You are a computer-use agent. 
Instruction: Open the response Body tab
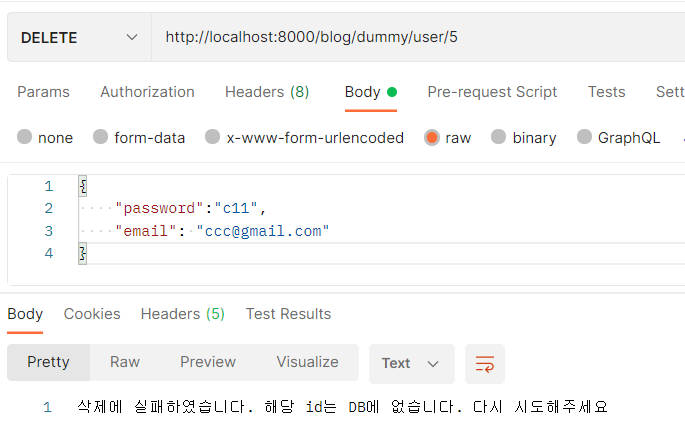tap(25, 314)
